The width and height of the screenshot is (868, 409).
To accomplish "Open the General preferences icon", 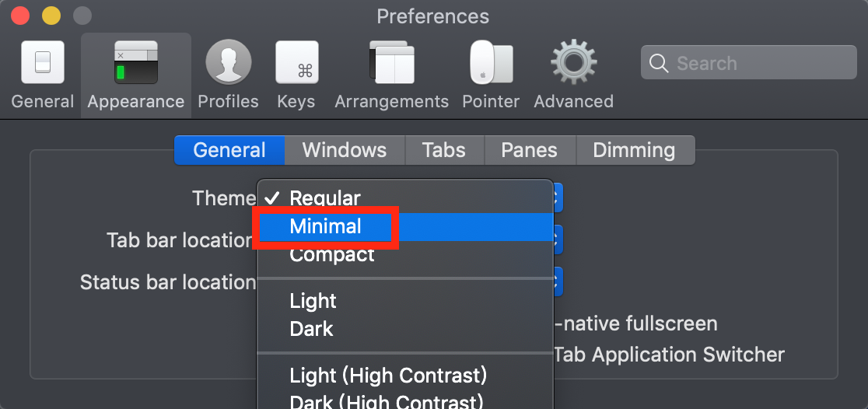I will pos(43,62).
